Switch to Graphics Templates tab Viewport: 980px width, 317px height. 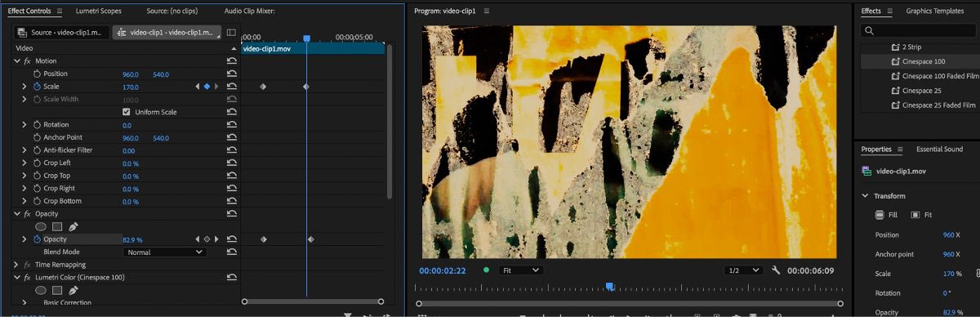click(x=934, y=11)
